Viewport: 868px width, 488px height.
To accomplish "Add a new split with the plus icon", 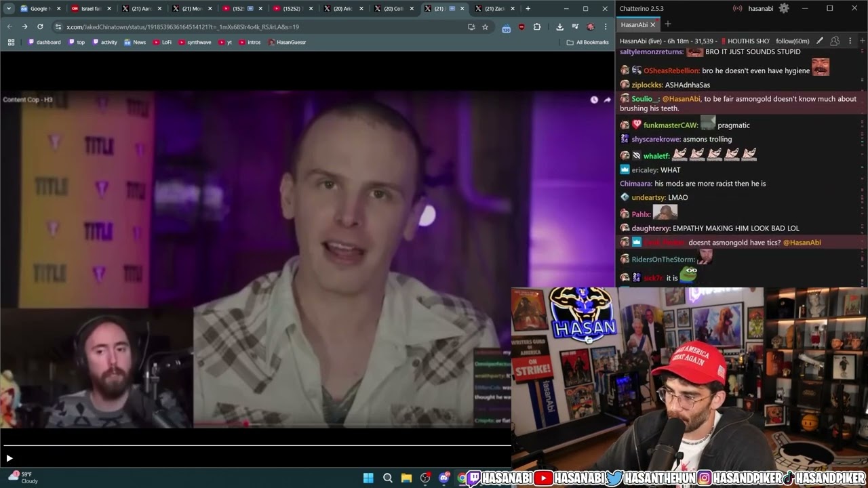I will click(861, 41).
